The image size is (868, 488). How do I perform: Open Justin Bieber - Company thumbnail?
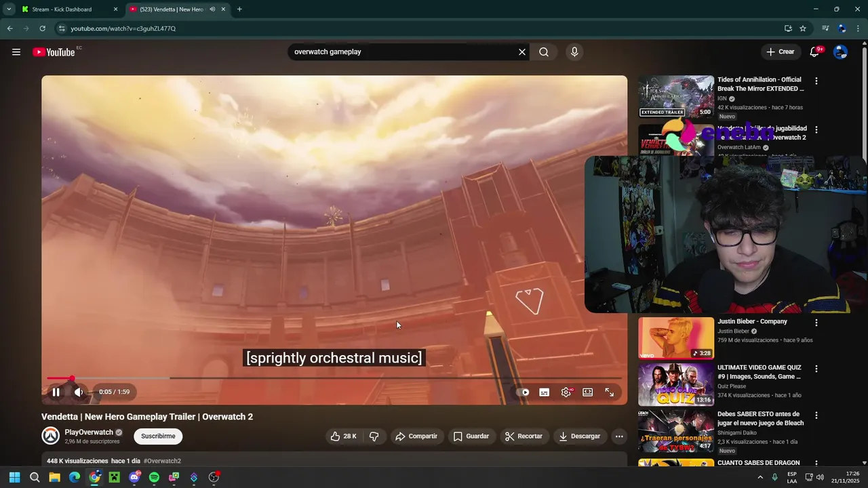(676, 338)
